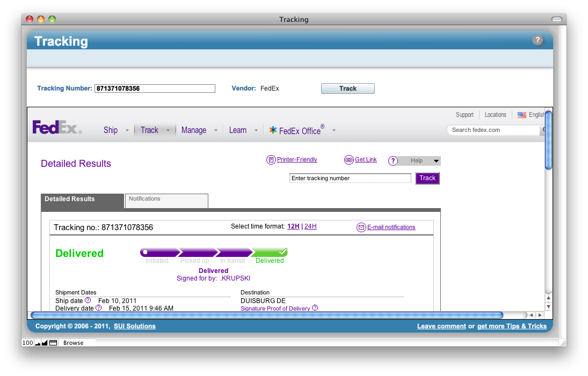Image resolution: width=588 pixels, height=376 pixels.
Task: Click the scroll down arrow of the web viewer
Action: tap(548, 306)
